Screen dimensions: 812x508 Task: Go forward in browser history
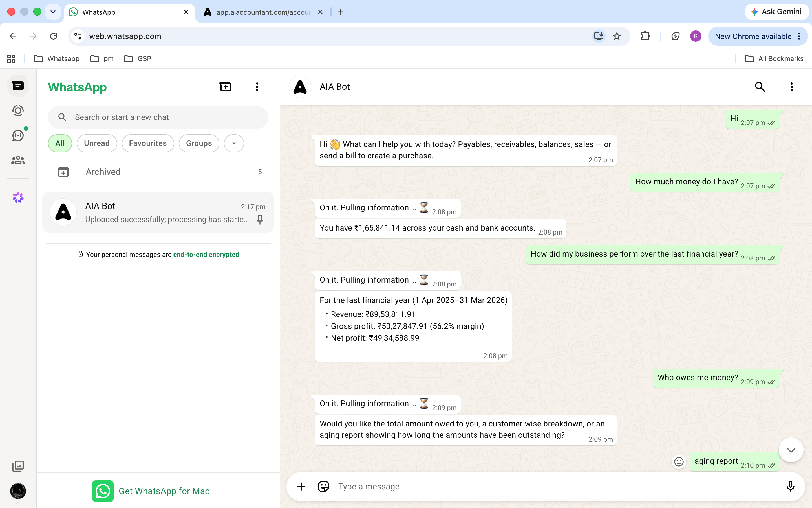33,36
